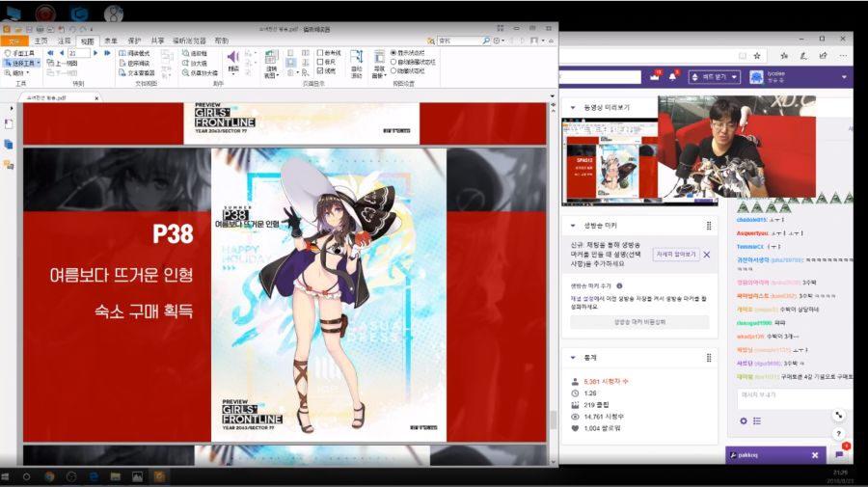Open the Twitch mode selector dropdown
The image size is (868, 487).
(714, 77)
